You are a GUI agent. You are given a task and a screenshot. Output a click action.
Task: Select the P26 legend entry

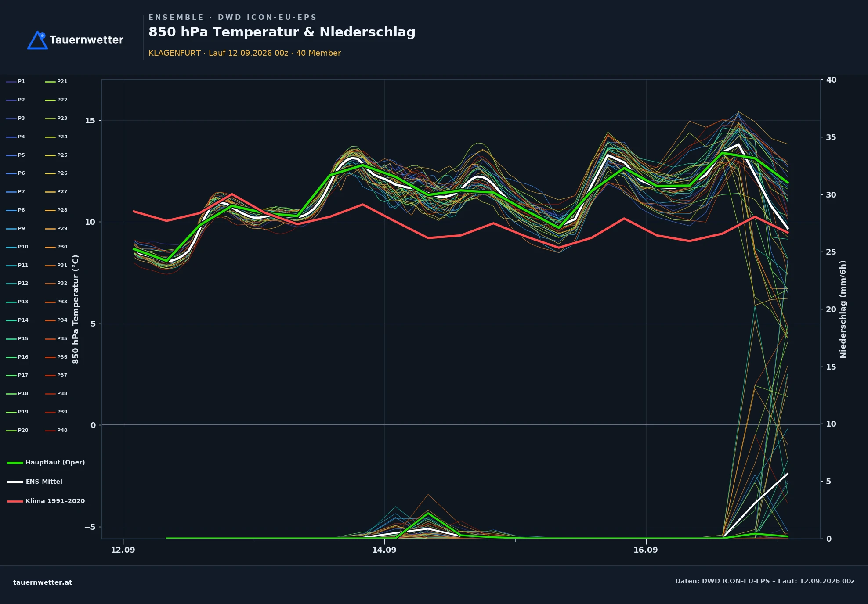56,173
